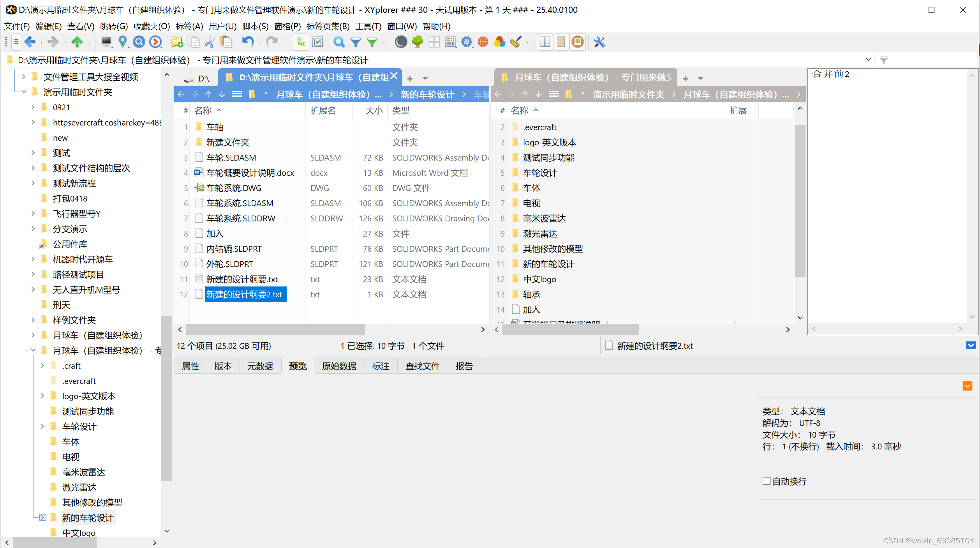Switch to the 元数据 tab
Viewport: 980px width, 548px height.
click(x=260, y=366)
